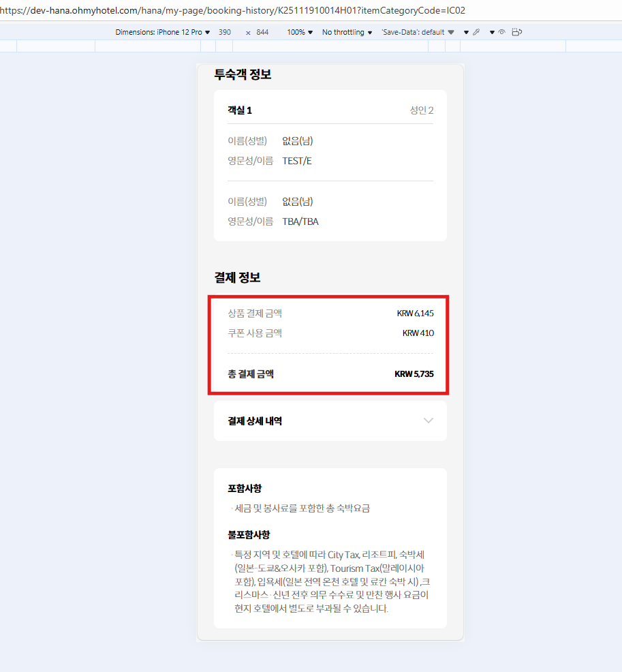Click the URL in the address bar
This screenshot has width=622, height=672.
pyautogui.click(x=232, y=10)
